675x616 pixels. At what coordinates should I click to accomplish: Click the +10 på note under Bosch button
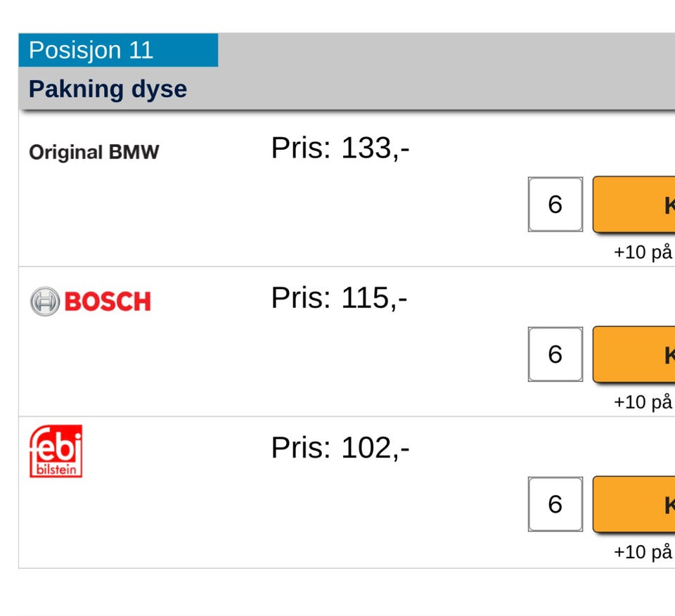643,402
